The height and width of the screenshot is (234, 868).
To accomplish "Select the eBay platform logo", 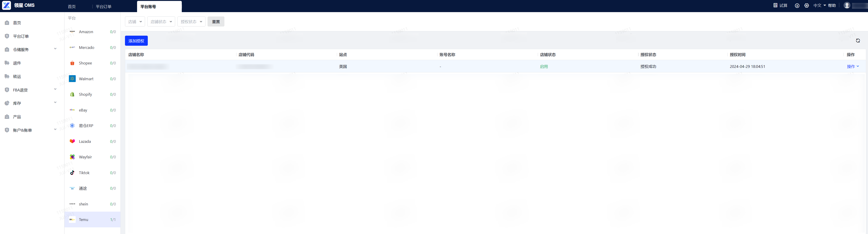I will click(x=72, y=110).
